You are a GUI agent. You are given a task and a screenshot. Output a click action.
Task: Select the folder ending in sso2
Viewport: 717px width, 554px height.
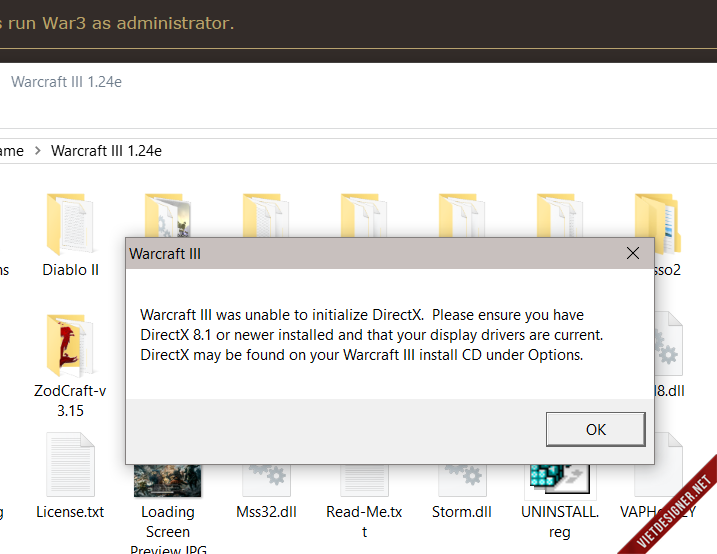(x=667, y=223)
